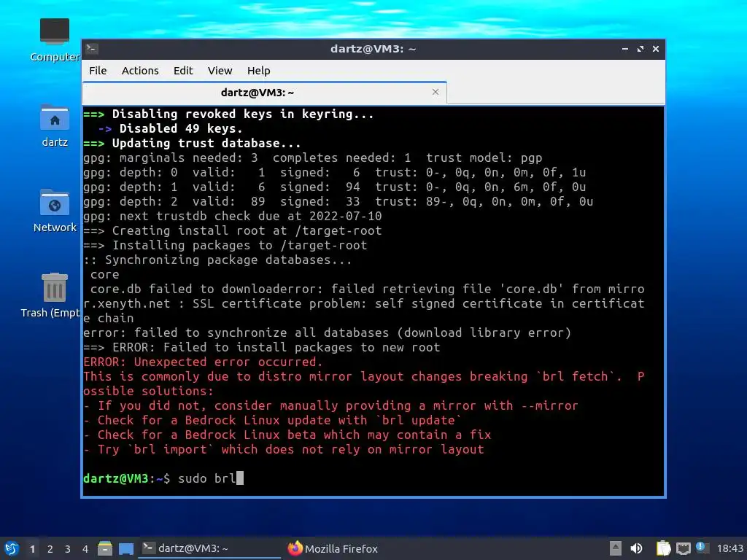This screenshot has width=747, height=560.
Task: Switch to workspace 4
Action: click(x=85, y=549)
